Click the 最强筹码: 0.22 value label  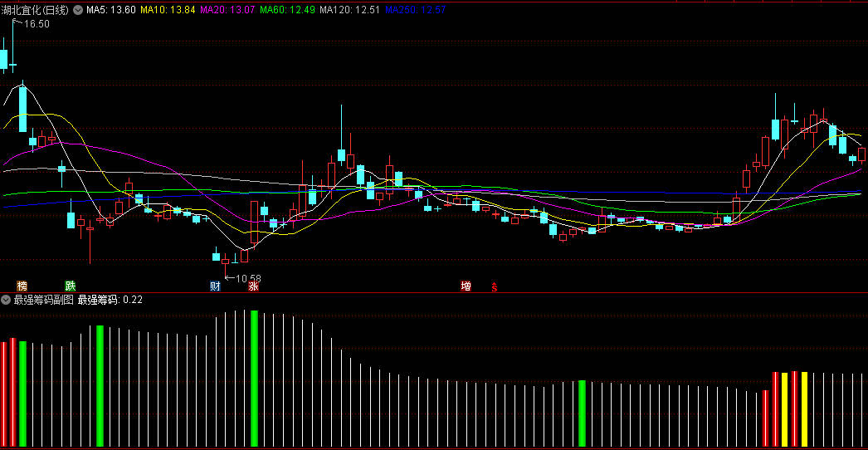pos(110,300)
